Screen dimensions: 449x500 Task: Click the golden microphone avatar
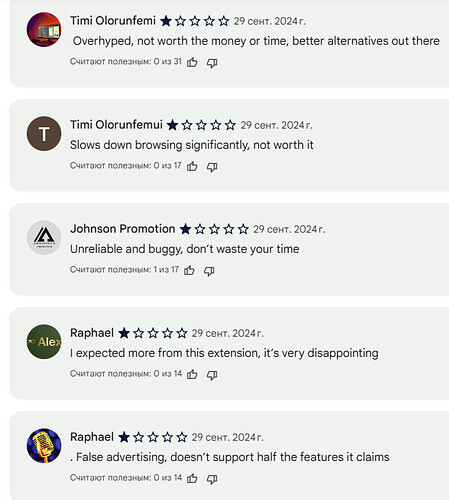pyautogui.click(x=44, y=446)
